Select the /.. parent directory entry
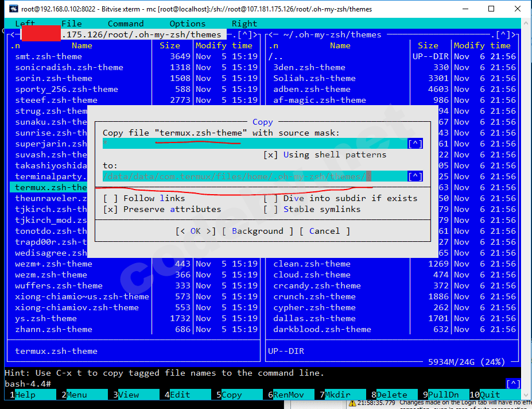Viewport: 532px width, 409px height. [x=275, y=56]
